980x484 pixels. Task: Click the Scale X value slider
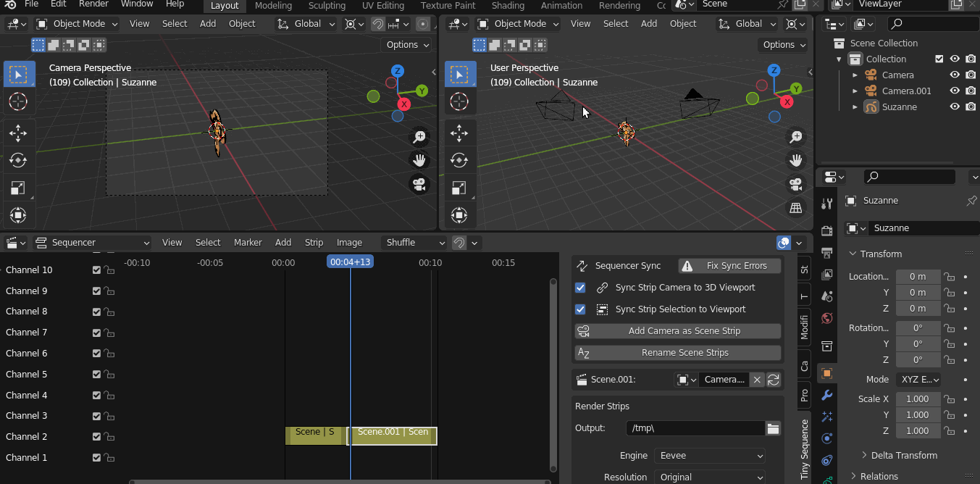click(x=918, y=399)
